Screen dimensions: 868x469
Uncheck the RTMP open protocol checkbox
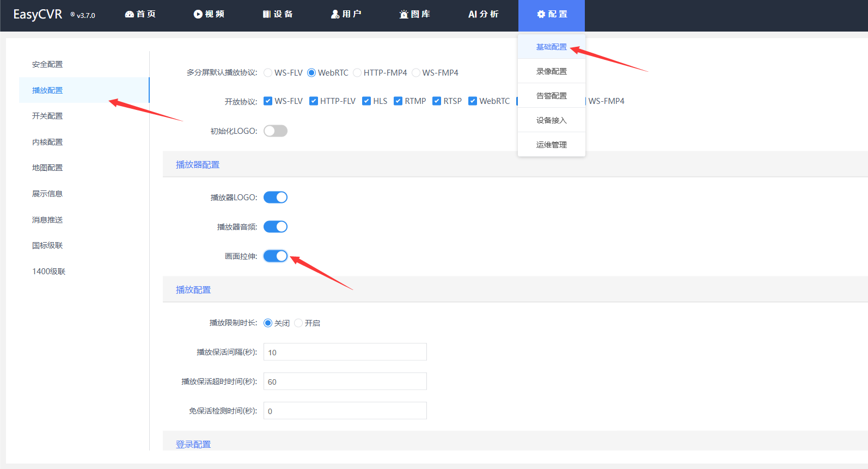(398, 101)
